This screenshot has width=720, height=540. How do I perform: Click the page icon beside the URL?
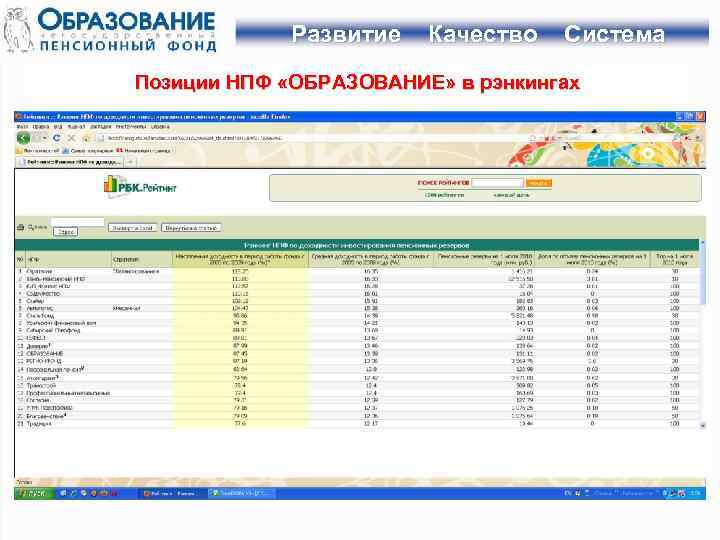101,138
